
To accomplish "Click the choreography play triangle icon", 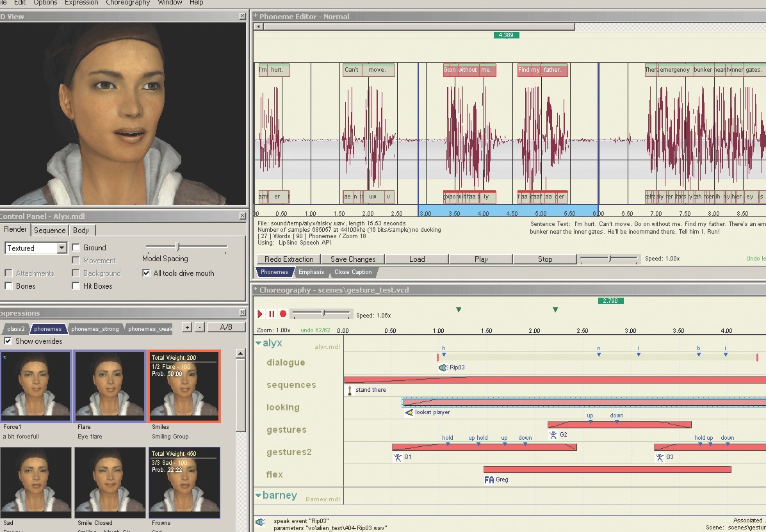I will (x=260, y=314).
